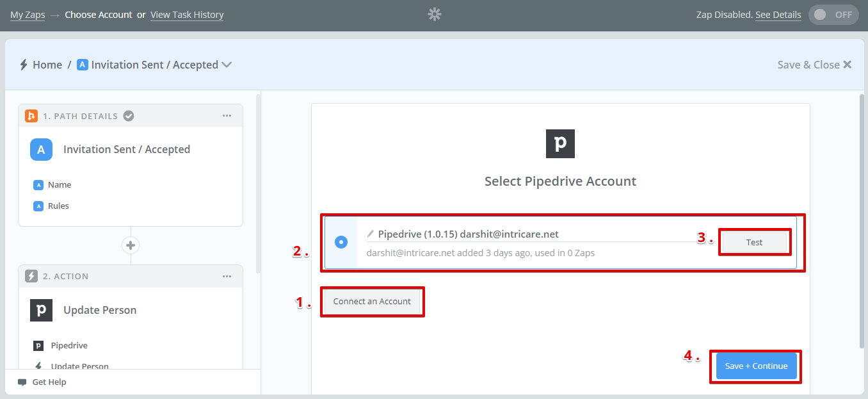
Task: Edit account name with pencil icon
Action: tap(370, 234)
